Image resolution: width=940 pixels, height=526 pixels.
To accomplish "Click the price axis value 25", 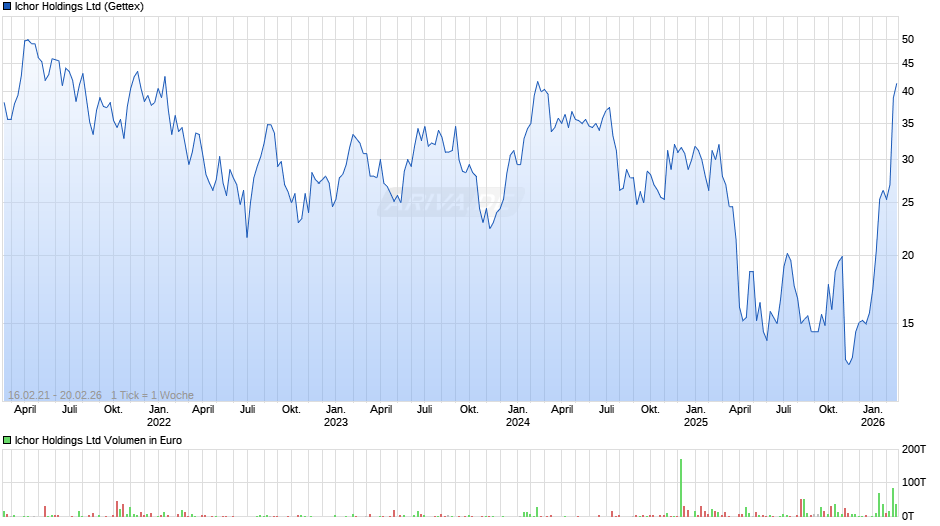I will (908, 203).
